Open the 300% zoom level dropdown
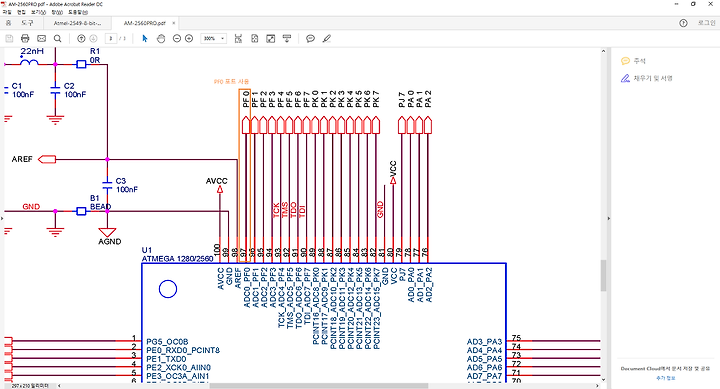The width and height of the screenshot is (720, 389). pos(214,39)
